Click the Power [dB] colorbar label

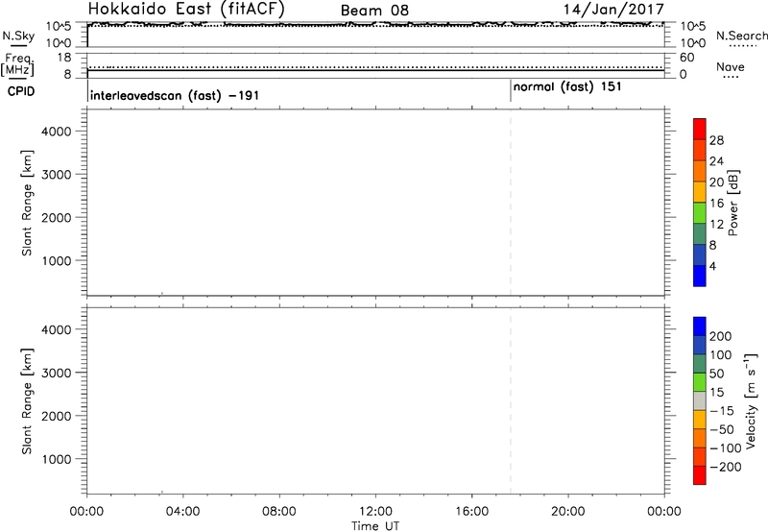pyautogui.click(x=733, y=203)
